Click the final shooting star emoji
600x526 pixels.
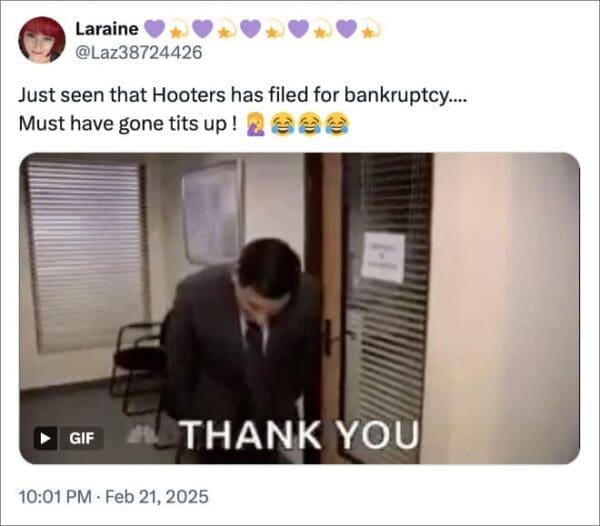[370, 30]
